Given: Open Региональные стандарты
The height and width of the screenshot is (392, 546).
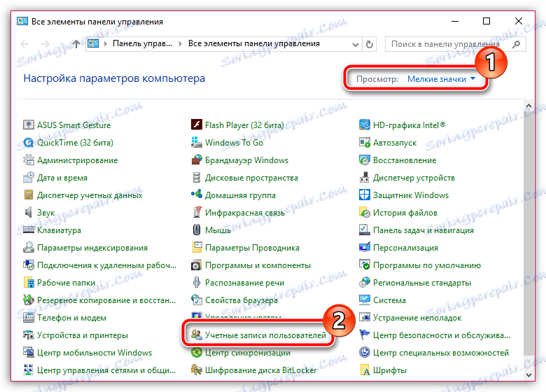Looking at the screenshot, I should [x=414, y=283].
